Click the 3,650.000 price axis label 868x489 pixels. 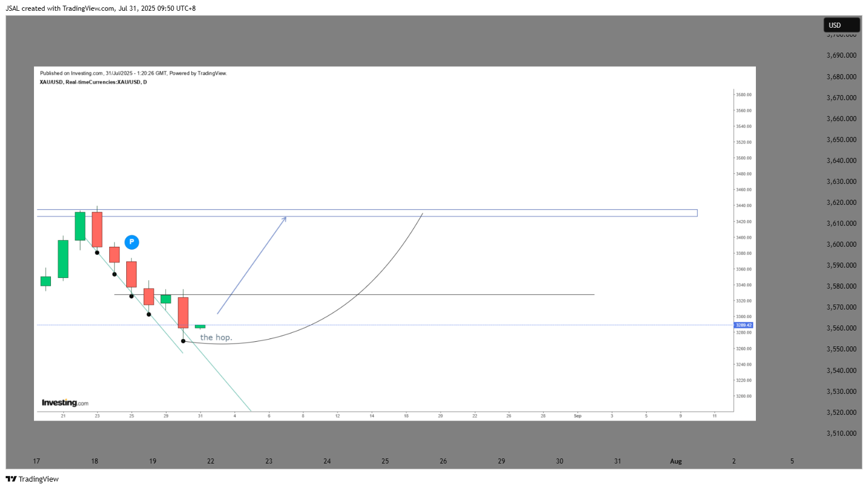(841, 139)
